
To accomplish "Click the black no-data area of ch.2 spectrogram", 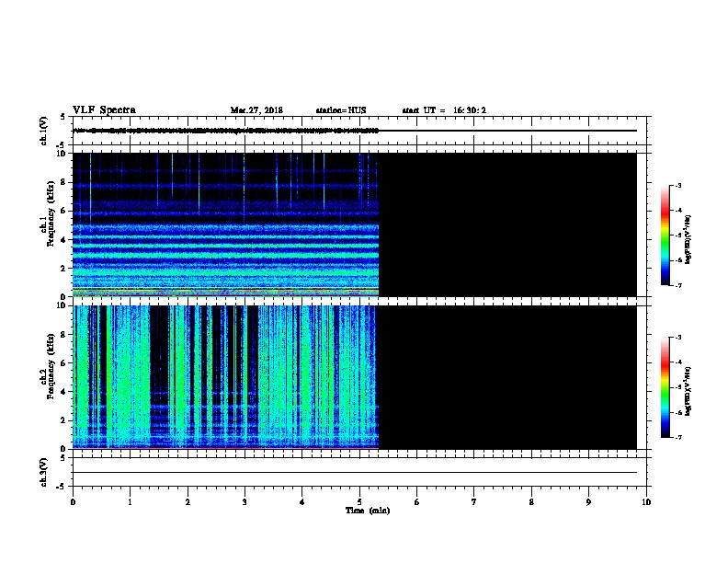I will click(x=507, y=377).
